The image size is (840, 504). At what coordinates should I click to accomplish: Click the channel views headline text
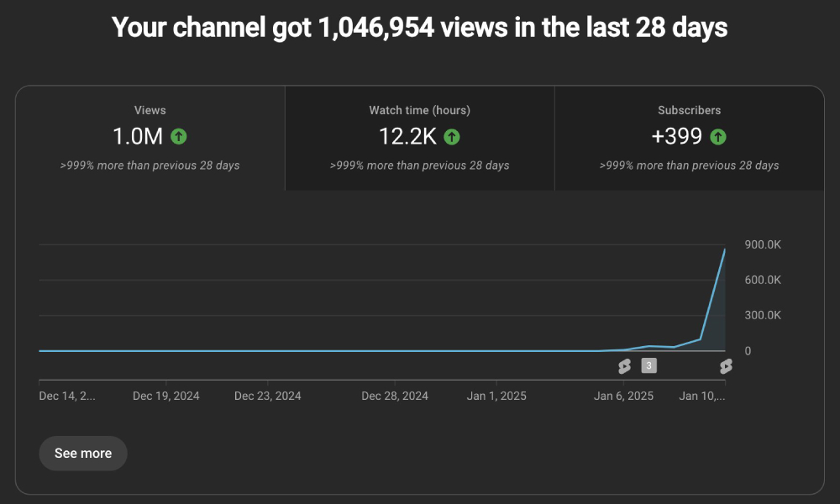pos(420,28)
